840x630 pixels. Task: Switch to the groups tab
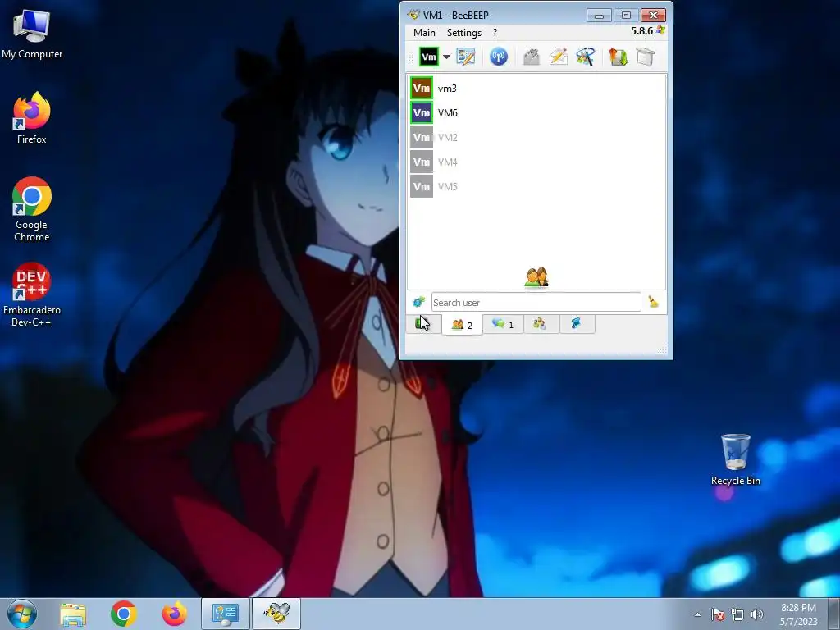click(x=540, y=323)
